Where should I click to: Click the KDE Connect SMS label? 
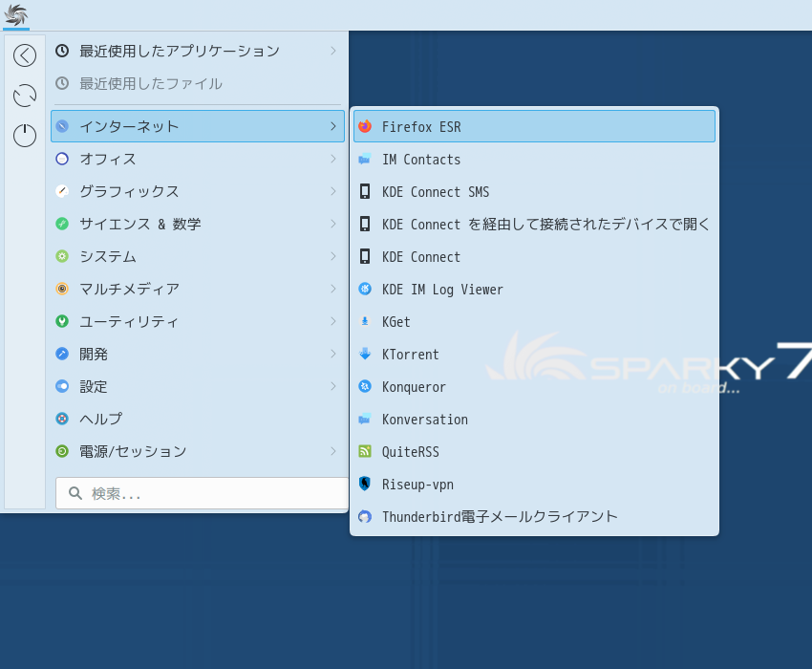[436, 192]
